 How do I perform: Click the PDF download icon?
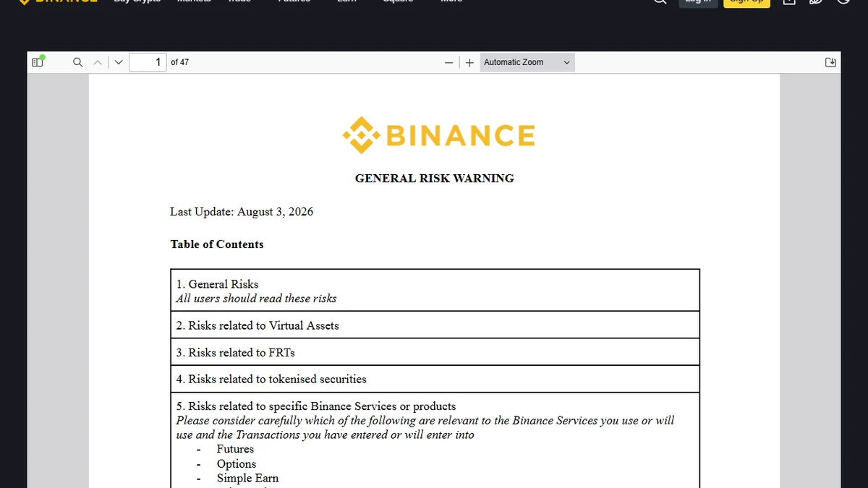click(x=831, y=62)
